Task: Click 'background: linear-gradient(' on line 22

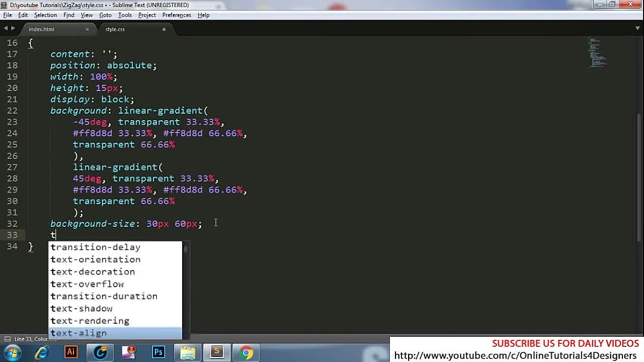Action: [129, 111]
